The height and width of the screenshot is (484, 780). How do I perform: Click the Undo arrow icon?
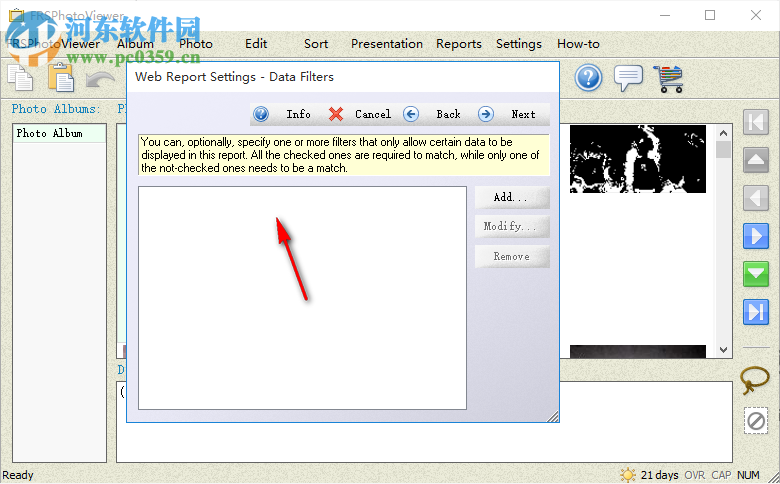[x=100, y=80]
